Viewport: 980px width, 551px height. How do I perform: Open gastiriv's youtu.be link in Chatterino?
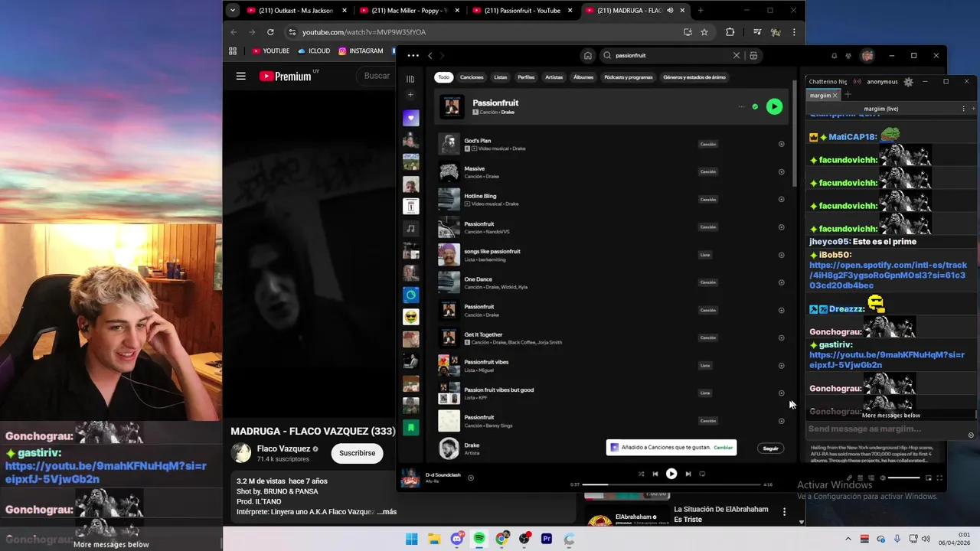pyautogui.click(x=887, y=360)
